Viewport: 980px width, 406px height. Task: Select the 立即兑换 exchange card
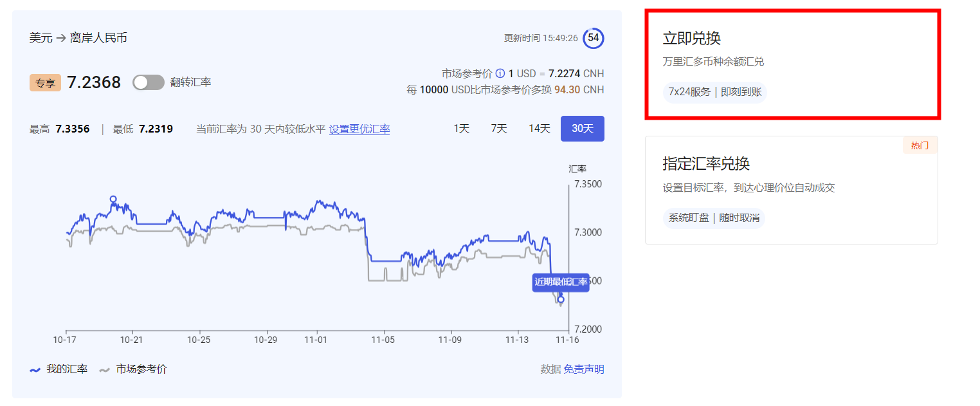[x=791, y=64]
